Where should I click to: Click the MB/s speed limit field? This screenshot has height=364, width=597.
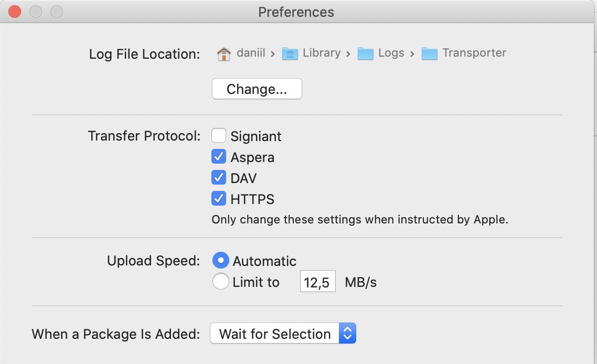point(317,281)
